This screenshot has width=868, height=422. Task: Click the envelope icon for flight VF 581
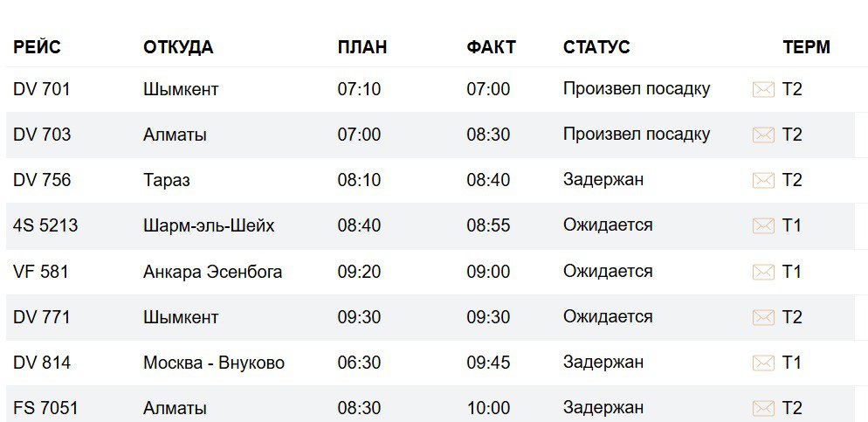pyautogui.click(x=763, y=272)
